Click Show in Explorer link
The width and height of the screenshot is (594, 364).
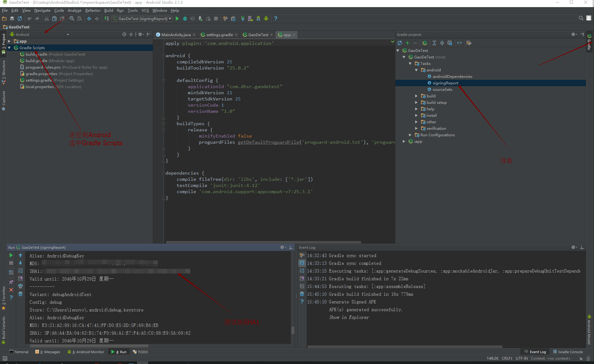pyautogui.click(x=349, y=317)
